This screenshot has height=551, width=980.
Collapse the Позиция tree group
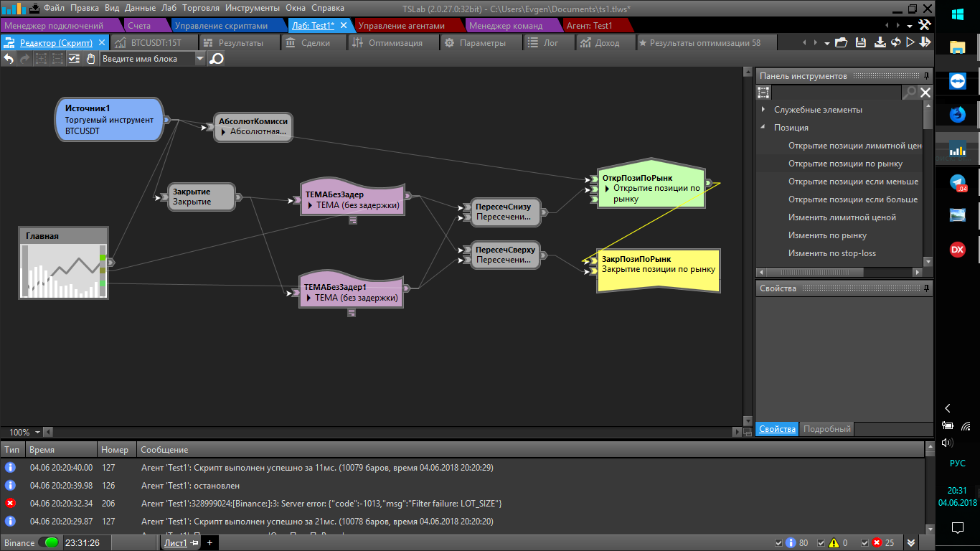763,128
